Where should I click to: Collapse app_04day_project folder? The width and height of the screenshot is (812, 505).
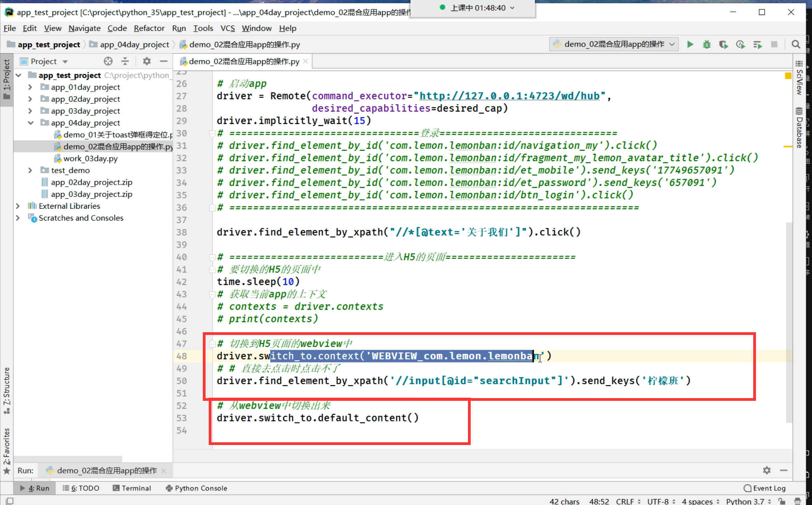30,123
